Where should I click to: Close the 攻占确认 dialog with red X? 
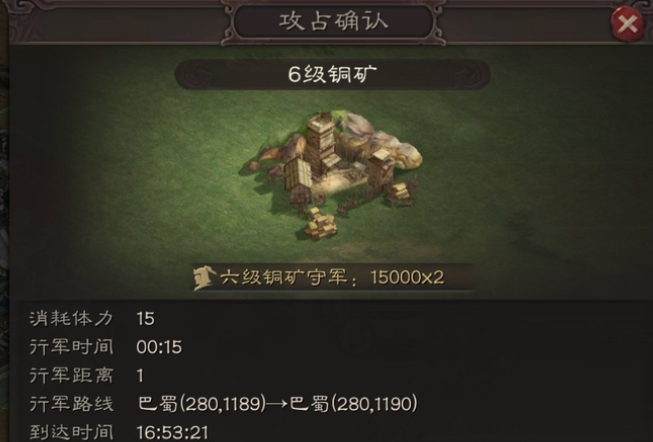point(628,24)
